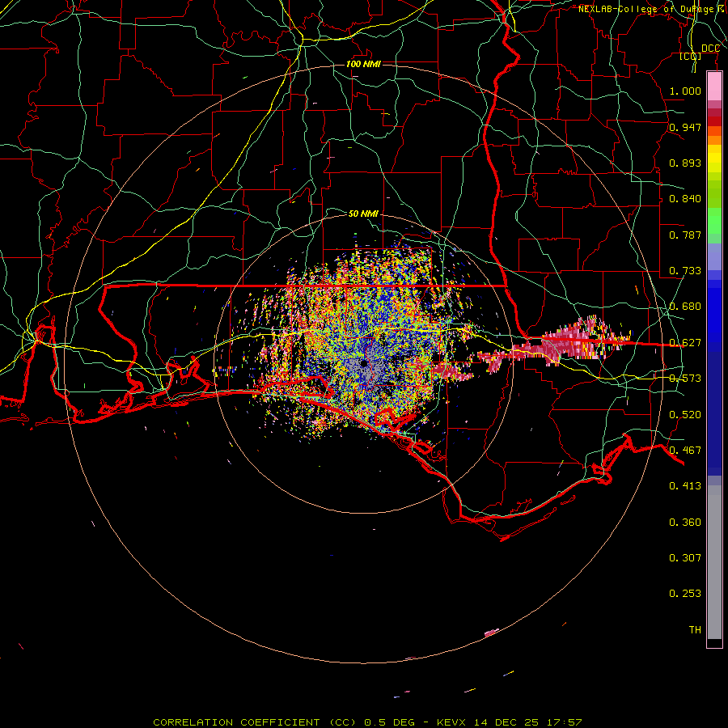The image size is (728, 728).
Task: Select the 0.947 legend value
Action: pos(685,127)
